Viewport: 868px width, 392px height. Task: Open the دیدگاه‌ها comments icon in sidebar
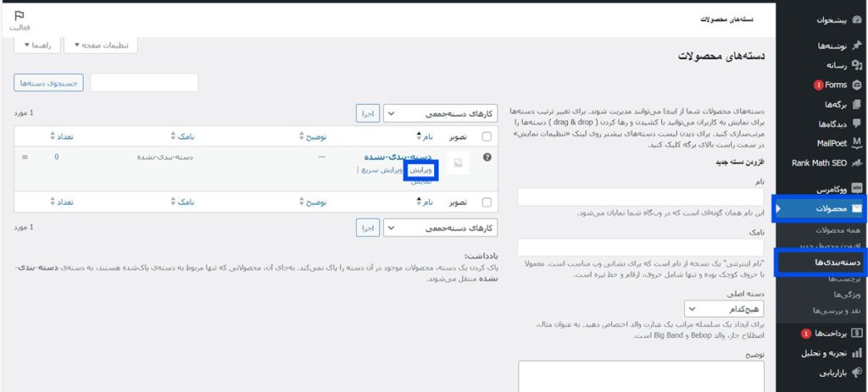pos(857,124)
